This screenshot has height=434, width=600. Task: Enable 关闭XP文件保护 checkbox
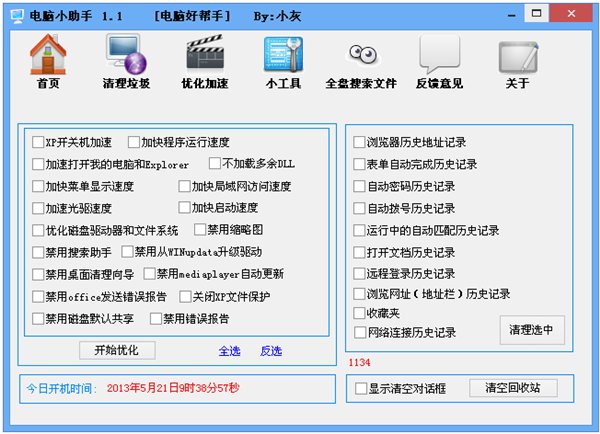pos(185,297)
